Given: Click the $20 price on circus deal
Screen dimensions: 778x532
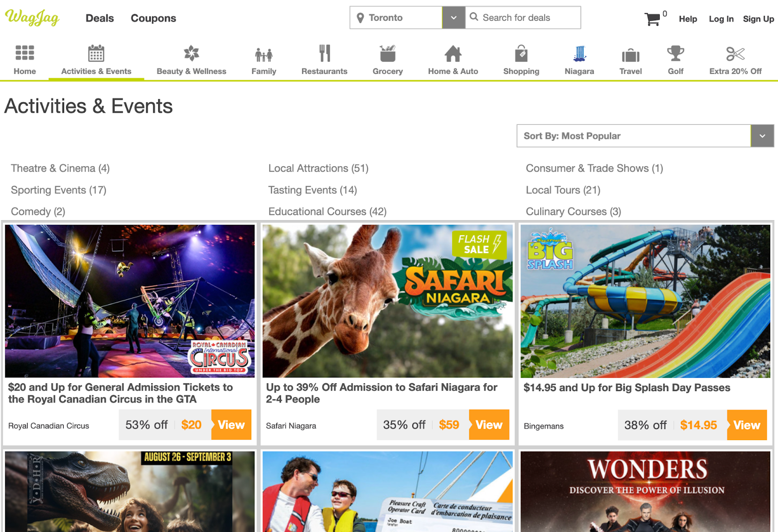Looking at the screenshot, I should [191, 425].
